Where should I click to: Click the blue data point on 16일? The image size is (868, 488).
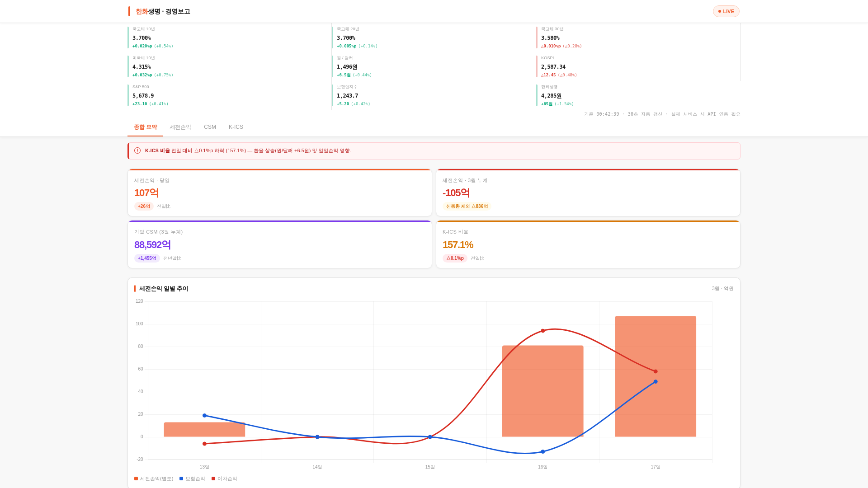click(543, 452)
